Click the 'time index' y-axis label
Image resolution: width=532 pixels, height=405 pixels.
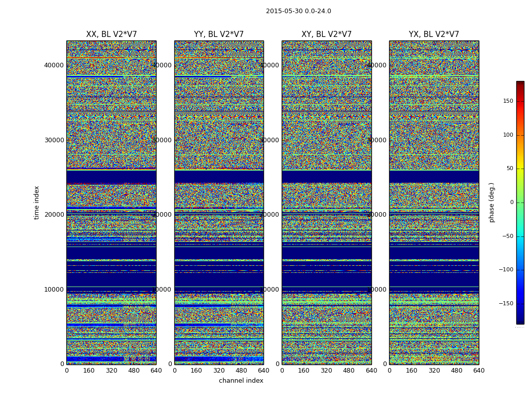[x=36, y=202]
